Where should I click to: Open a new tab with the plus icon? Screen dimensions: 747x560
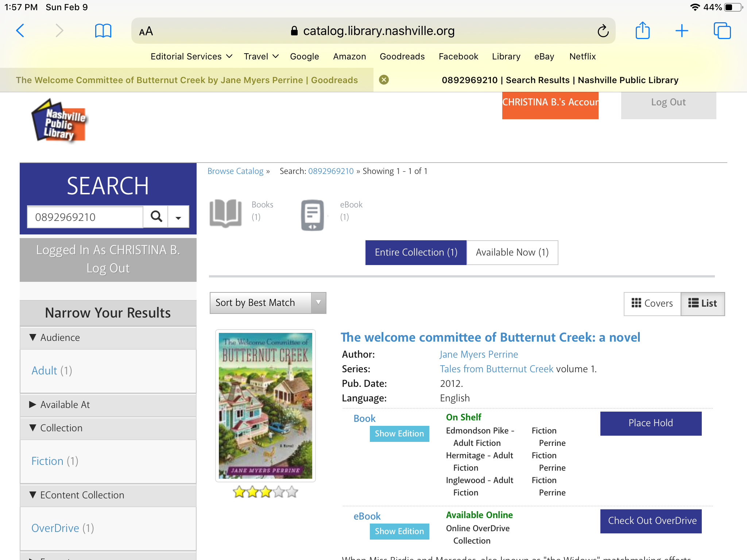pyautogui.click(x=681, y=31)
